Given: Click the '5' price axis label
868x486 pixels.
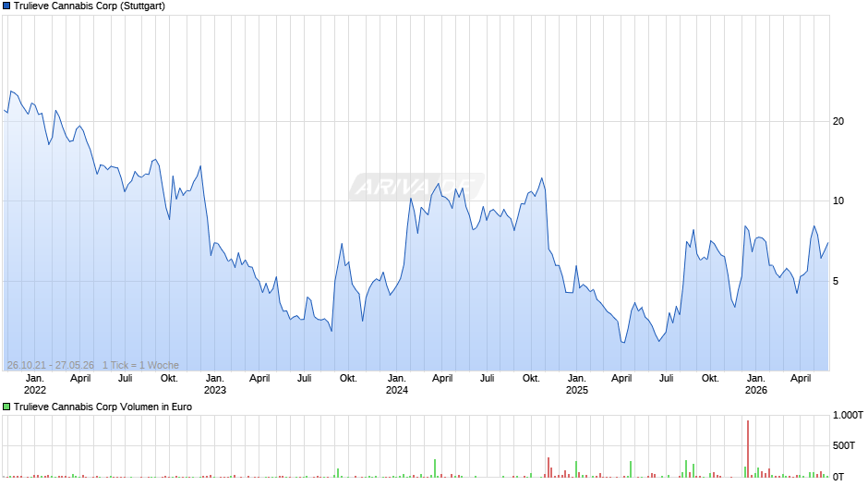Looking at the screenshot, I should [x=836, y=282].
